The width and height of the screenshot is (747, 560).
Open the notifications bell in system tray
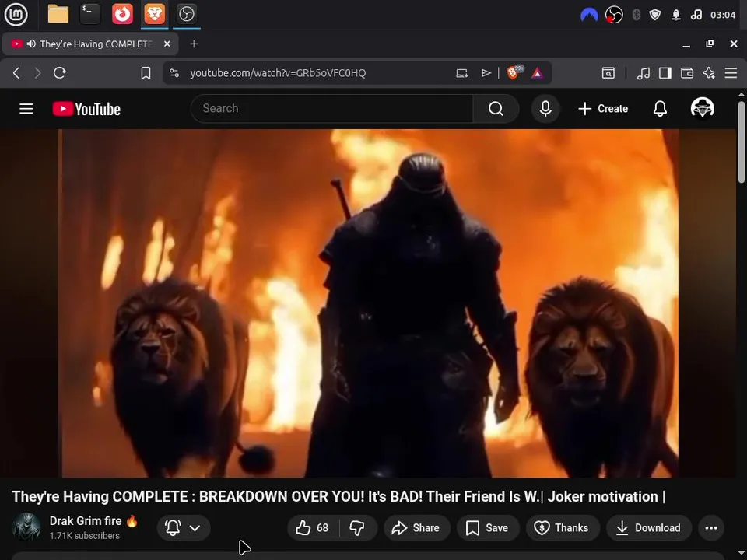tap(676, 15)
